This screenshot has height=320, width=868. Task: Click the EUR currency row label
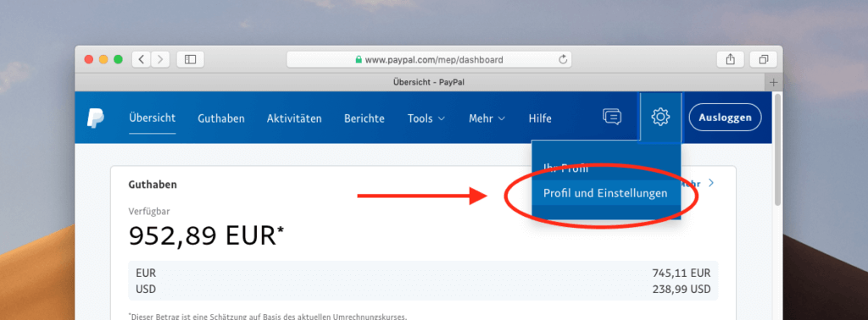click(146, 273)
